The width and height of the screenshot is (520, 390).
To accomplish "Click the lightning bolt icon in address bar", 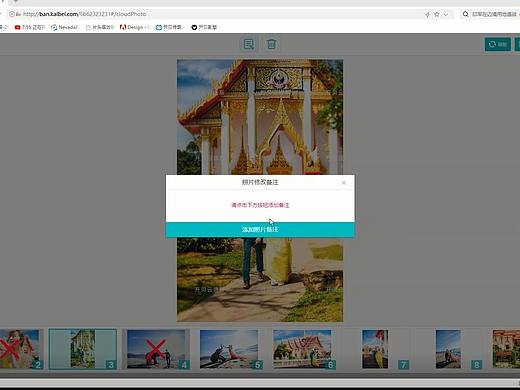I will (x=428, y=14).
